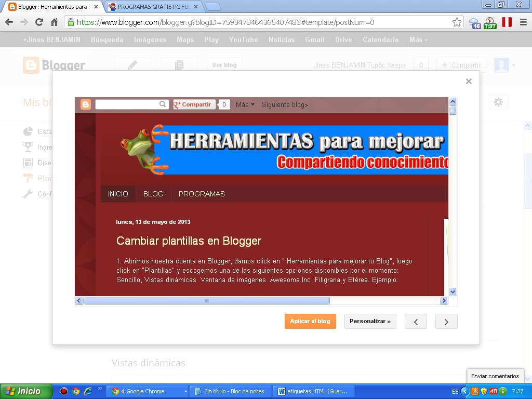This screenshot has width=532, height=399.
Task: Expand the Más dropdown in Google bar
Action: click(418, 39)
